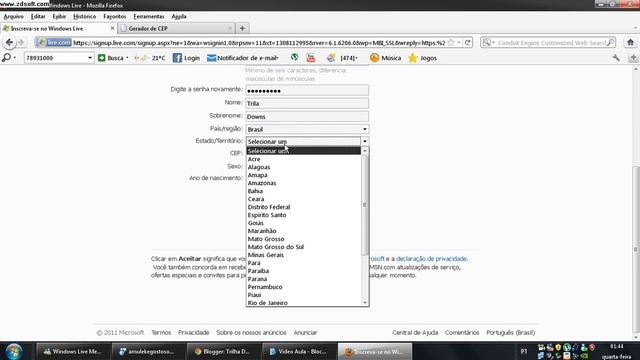Open Arquivo menu
Screen dimensions: 640x360
(x=13, y=16)
